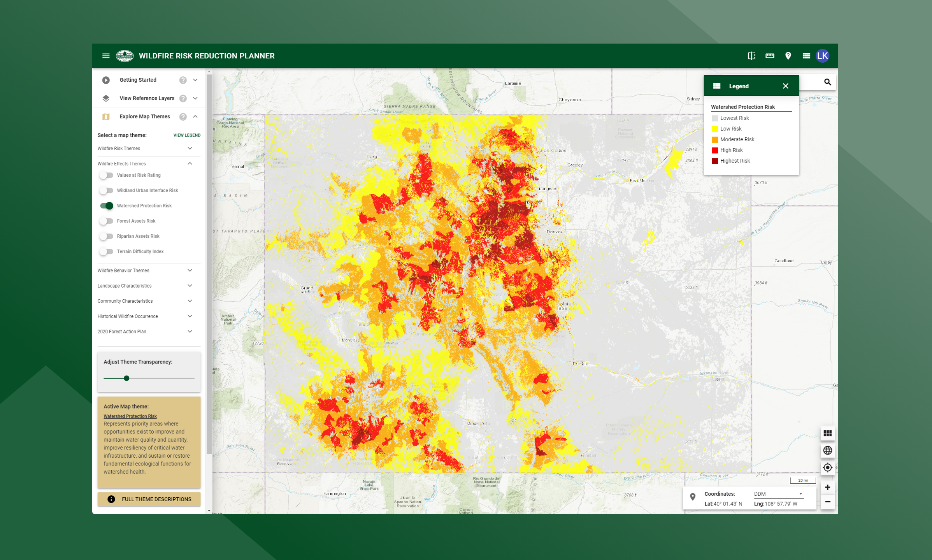Click the Laramie label on the map
Screen dimensions: 932x560
[x=513, y=83]
